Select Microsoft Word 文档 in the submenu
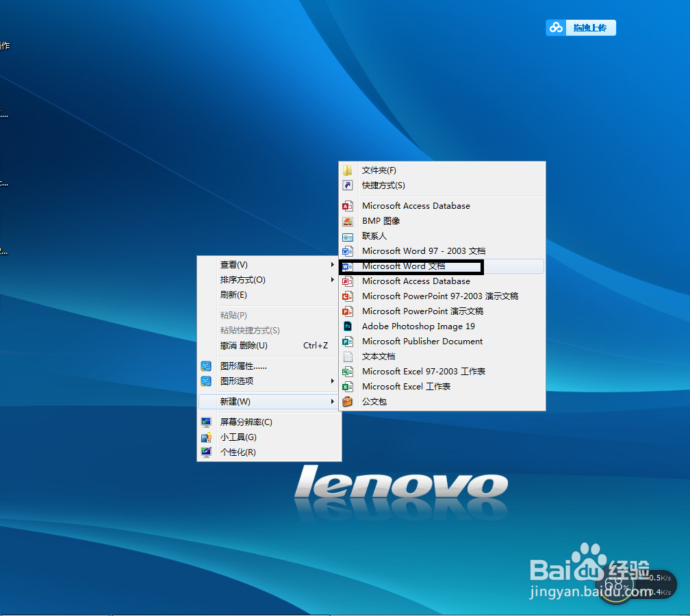 442,266
